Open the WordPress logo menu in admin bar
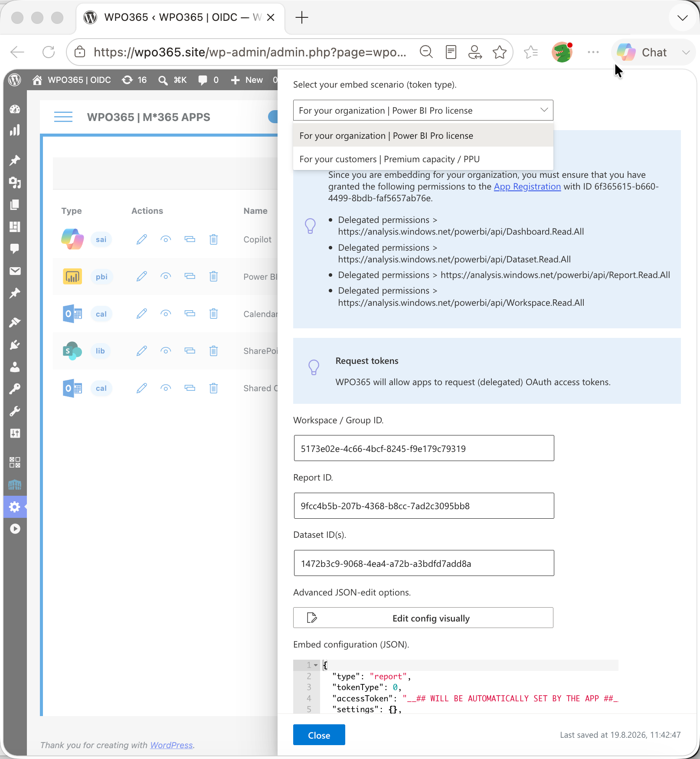 15,80
